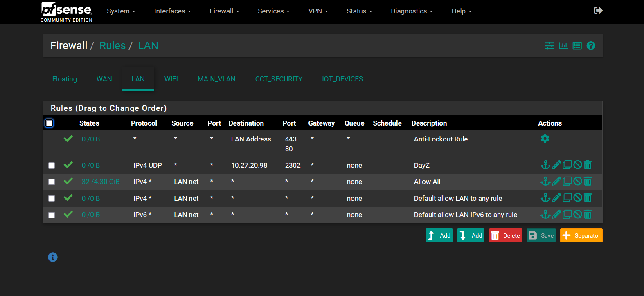This screenshot has height=296, width=644.
Task: Open the help question mark icon
Action: pos(591,46)
